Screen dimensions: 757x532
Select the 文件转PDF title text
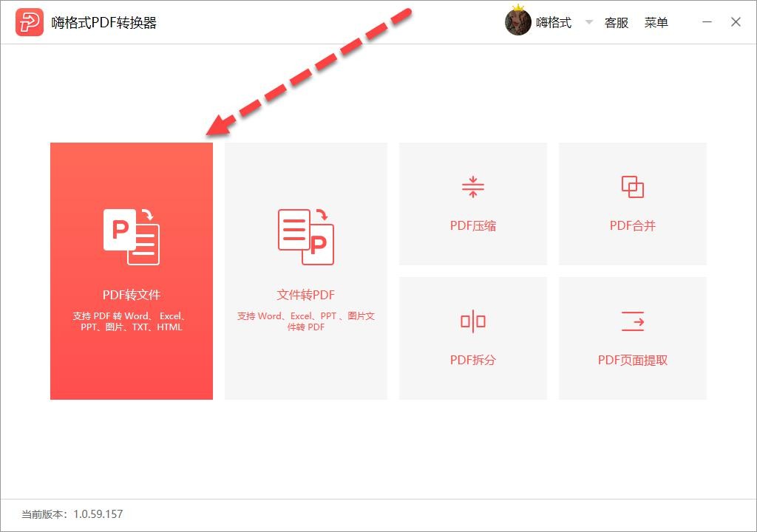coord(305,295)
